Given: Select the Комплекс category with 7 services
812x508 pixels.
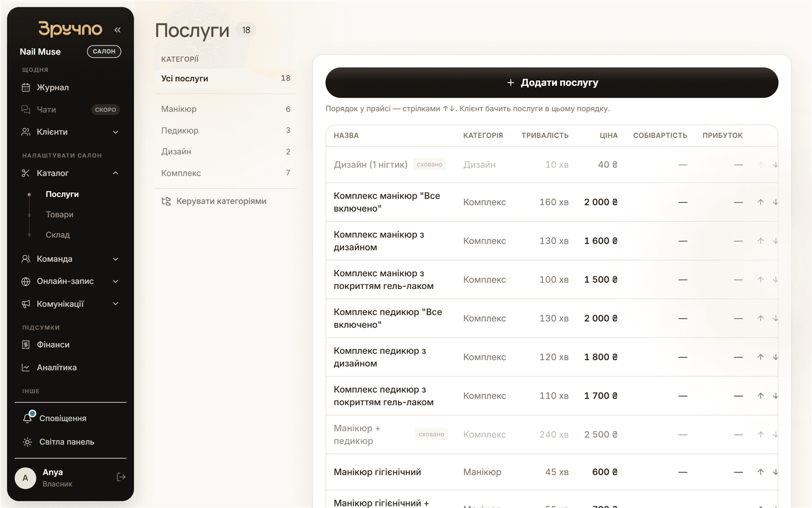Looking at the screenshot, I should (x=226, y=173).
